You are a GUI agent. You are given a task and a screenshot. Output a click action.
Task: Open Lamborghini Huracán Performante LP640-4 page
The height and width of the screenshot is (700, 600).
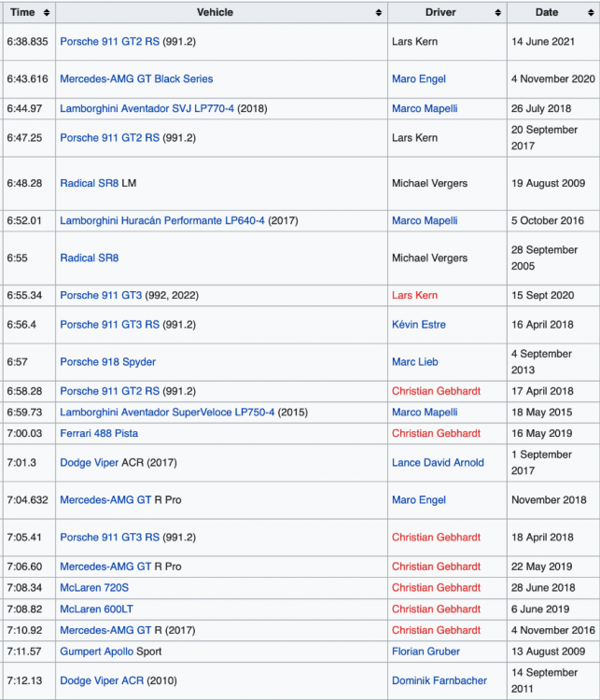[x=161, y=221]
